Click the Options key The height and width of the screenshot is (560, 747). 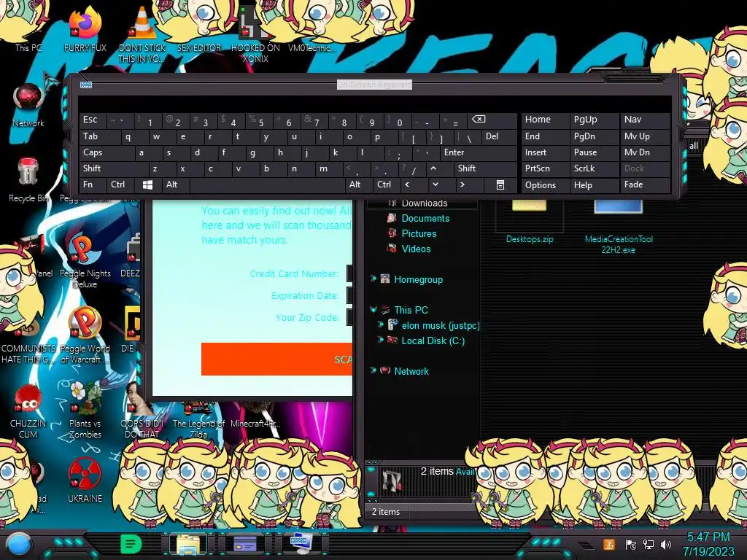(545, 184)
